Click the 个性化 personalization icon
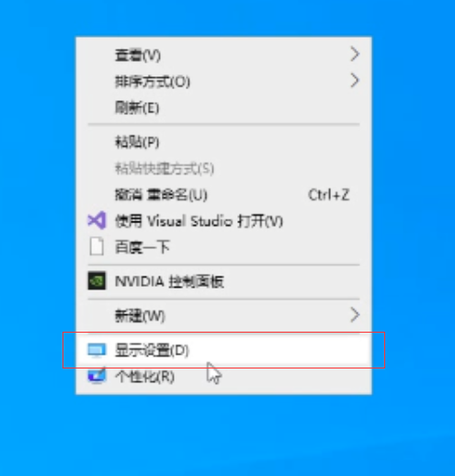Image resolution: width=455 pixels, height=476 pixels. [97, 375]
